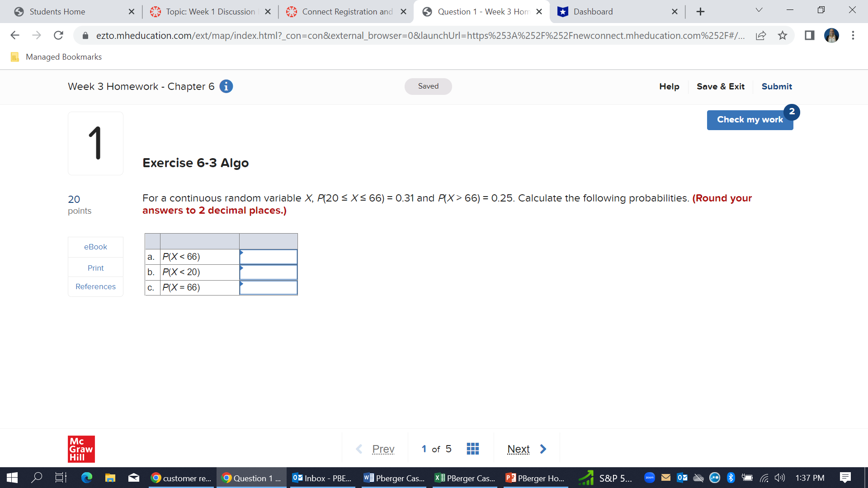The image size is (868, 488).
Task: Click the McGraw Hill logo
Action: point(81,449)
